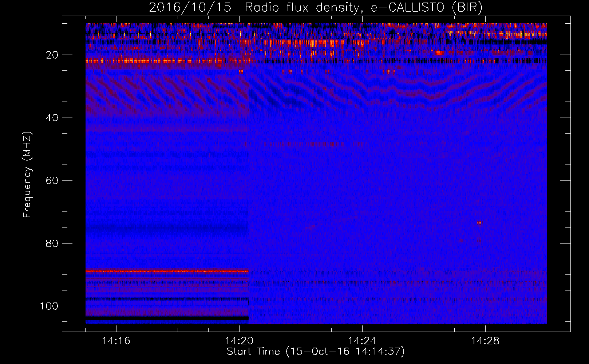Click the small red spot near 14:28 at 73 MHz
The height and width of the screenshot is (364, 589).
[x=479, y=223]
